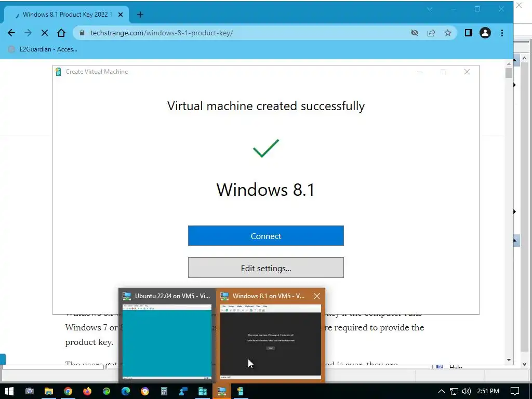The width and height of the screenshot is (532, 399).
Task: Open the Chrome Canary taskbar icon
Action: 145,391
